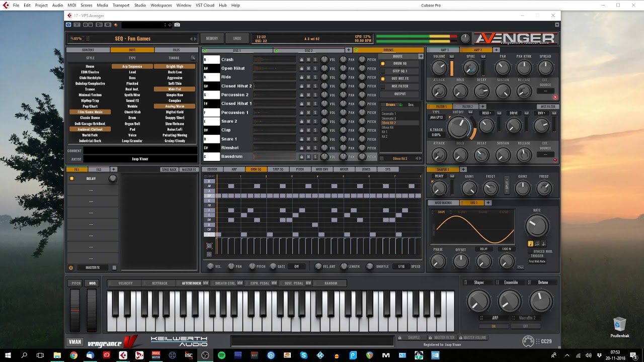The height and width of the screenshot is (362, 644).
Task: Click the search magnifier beside TIMBRE column
Action: [193, 58]
